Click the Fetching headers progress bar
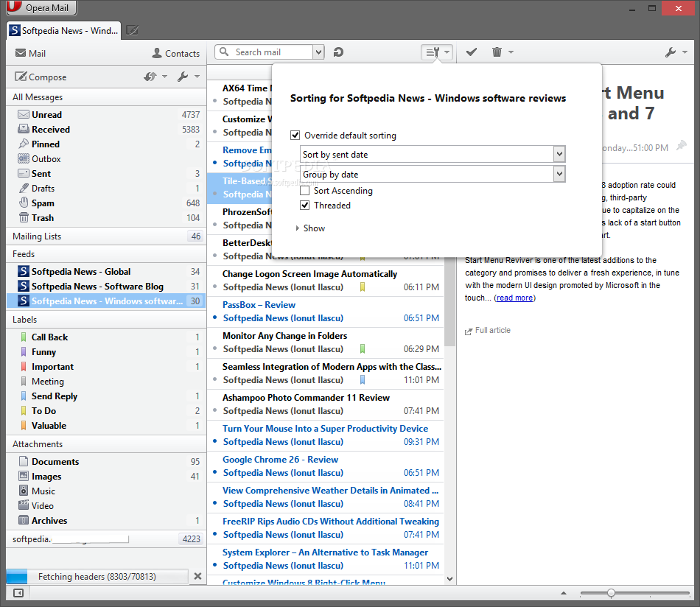 pos(97,576)
